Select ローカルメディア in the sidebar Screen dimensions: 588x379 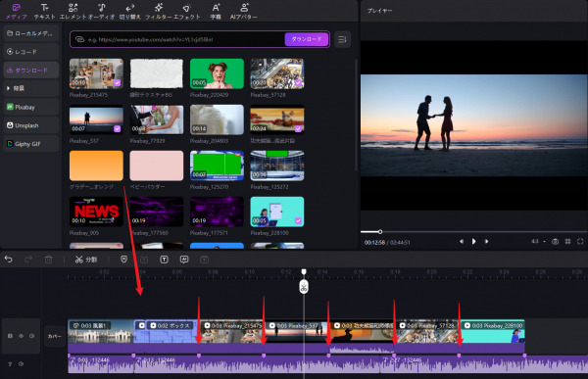click(x=31, y=33)
